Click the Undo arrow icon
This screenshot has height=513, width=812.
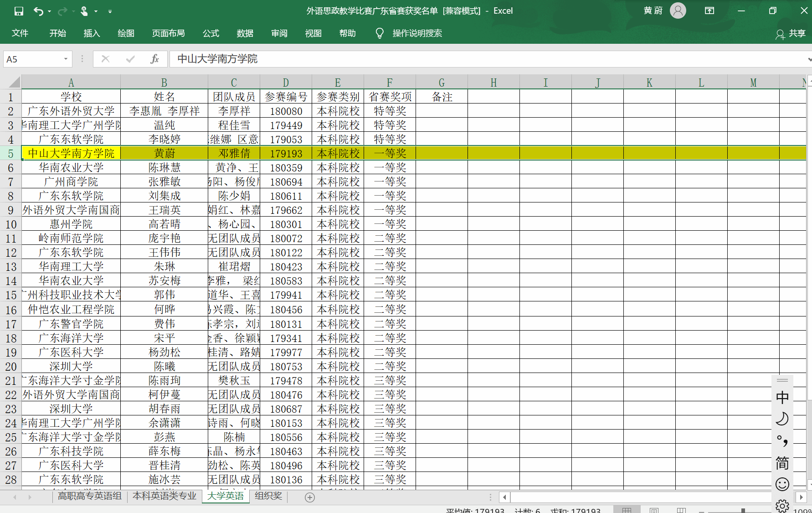(38, 11)
